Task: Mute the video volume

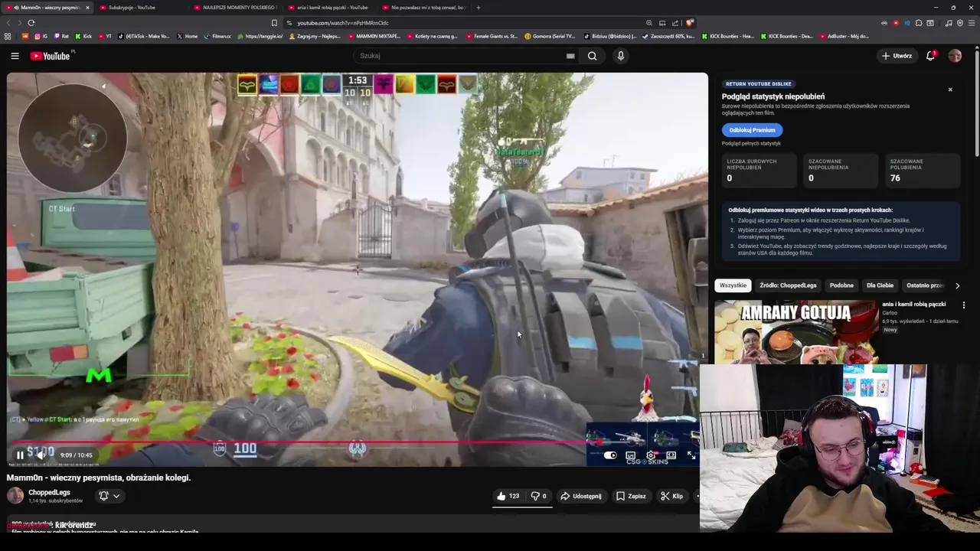Action: (41, 455)
